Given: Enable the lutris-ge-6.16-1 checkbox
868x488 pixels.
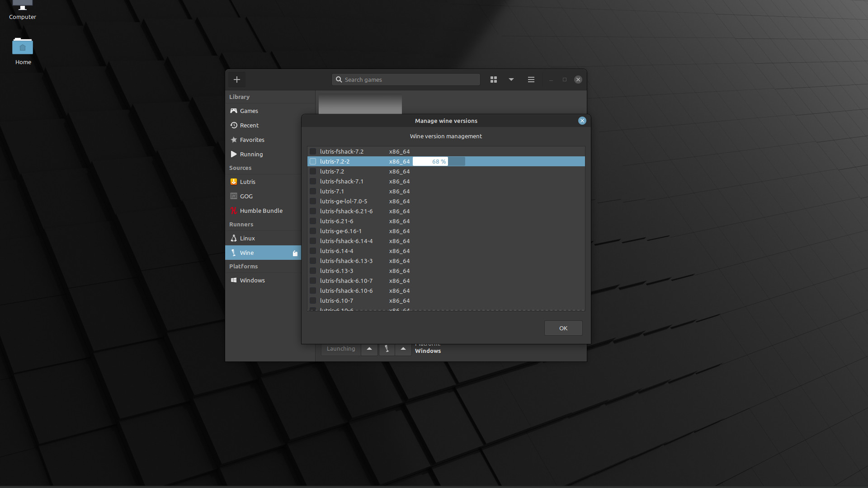Looking at the screenshot, I should pos(313,231).
